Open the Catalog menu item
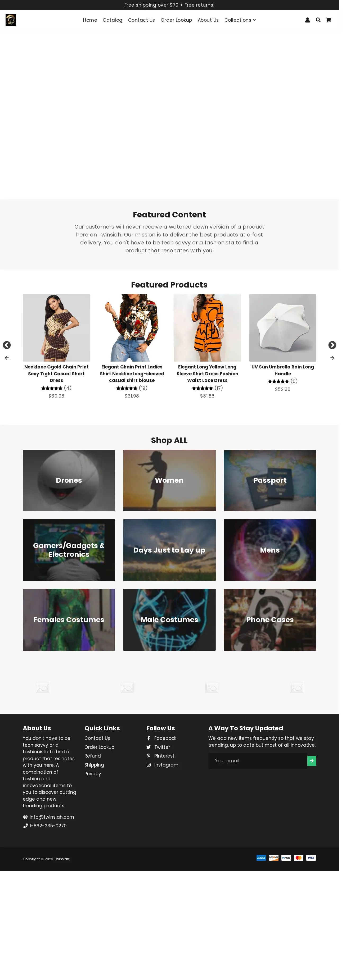 pos(112,20)
